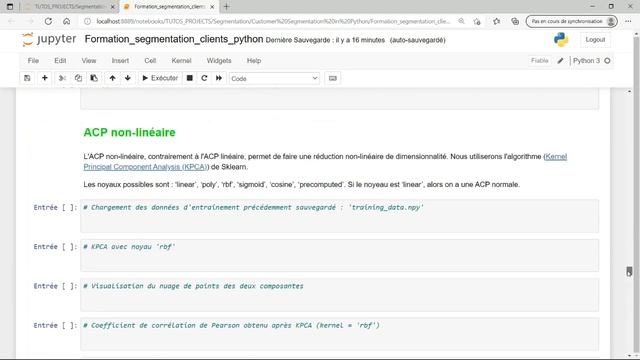Open browser collections icon
The image size is (640, 360).
[515, 21]
